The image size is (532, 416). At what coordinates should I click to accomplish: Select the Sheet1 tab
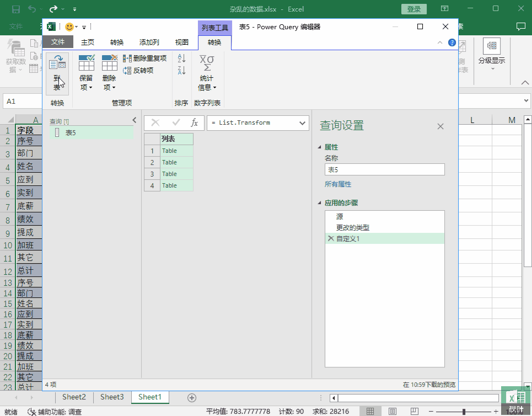click(x=149, y=397)
